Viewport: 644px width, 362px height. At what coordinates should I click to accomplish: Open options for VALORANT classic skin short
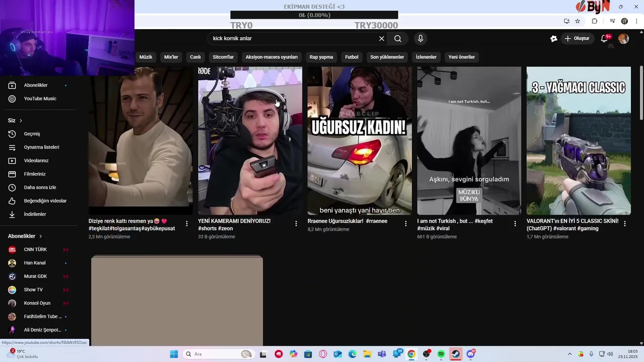[x=625, y=224]
